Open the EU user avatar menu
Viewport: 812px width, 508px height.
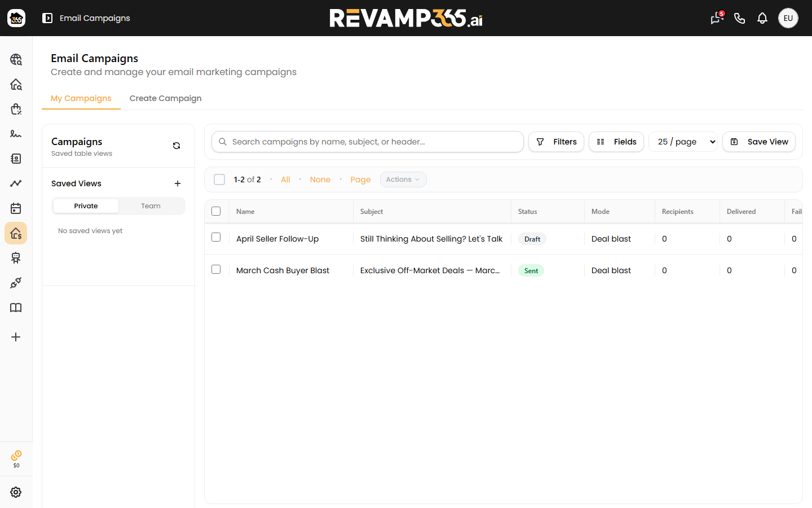tap(788, 18)
